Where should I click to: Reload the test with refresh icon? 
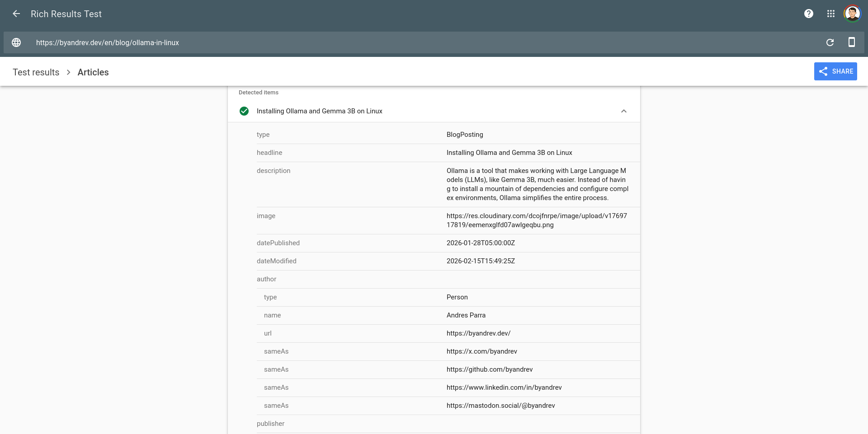tap(830, 42)
